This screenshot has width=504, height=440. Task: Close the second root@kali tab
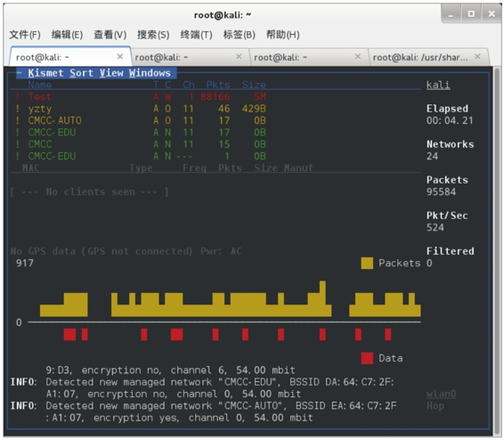(239, 57)
